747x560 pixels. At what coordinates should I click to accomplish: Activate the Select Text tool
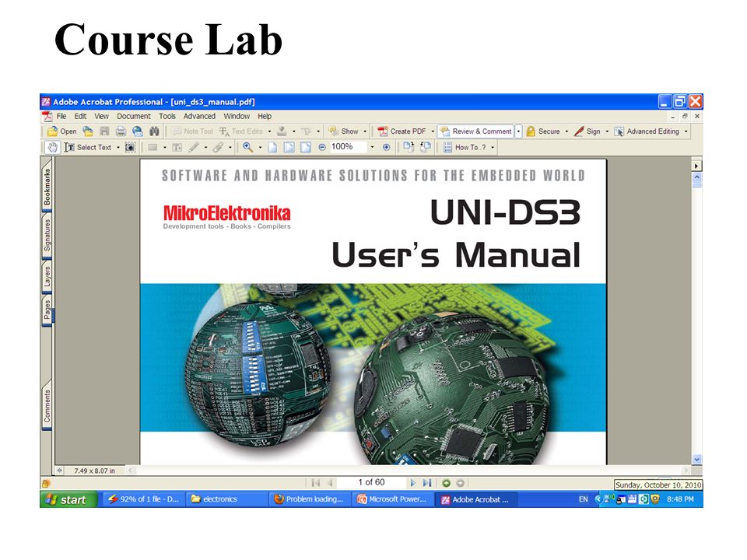[x=88, y=148]
